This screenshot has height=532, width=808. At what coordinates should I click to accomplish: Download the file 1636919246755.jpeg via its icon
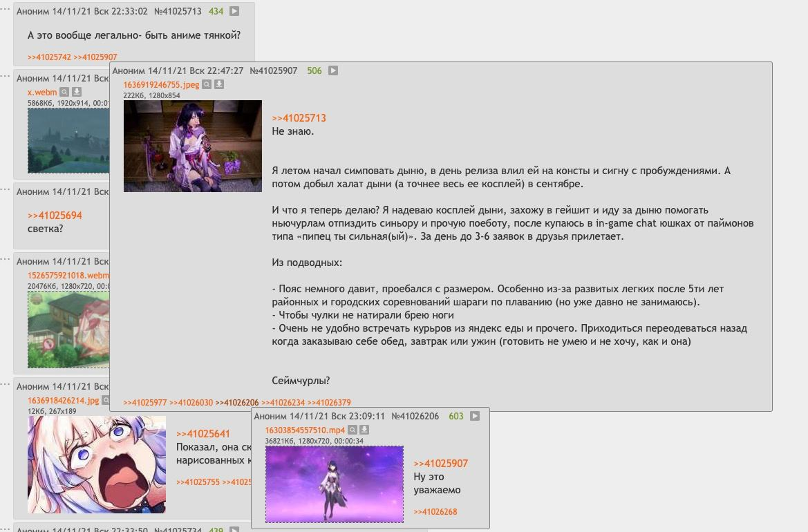coord(219,84)
